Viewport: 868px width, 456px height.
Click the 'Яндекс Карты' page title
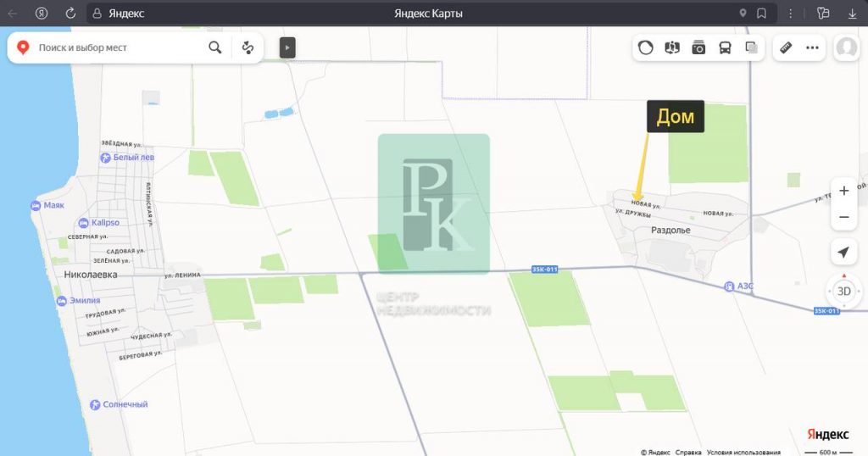[x=428, y=14]
